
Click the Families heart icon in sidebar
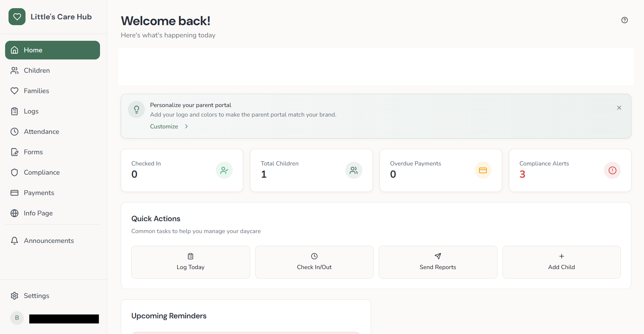(14, 91)
